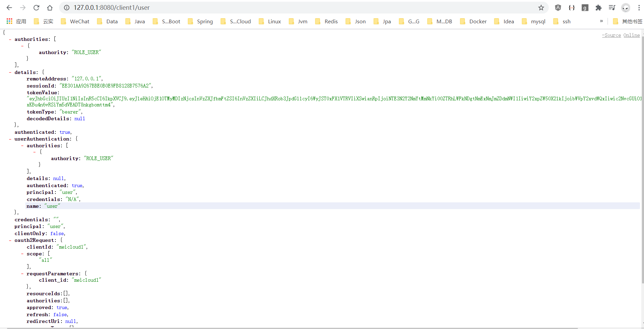The image size is (644, 329).
Task: Go back to the previous page
Action: pyautogui.click(x=9, y=7)
